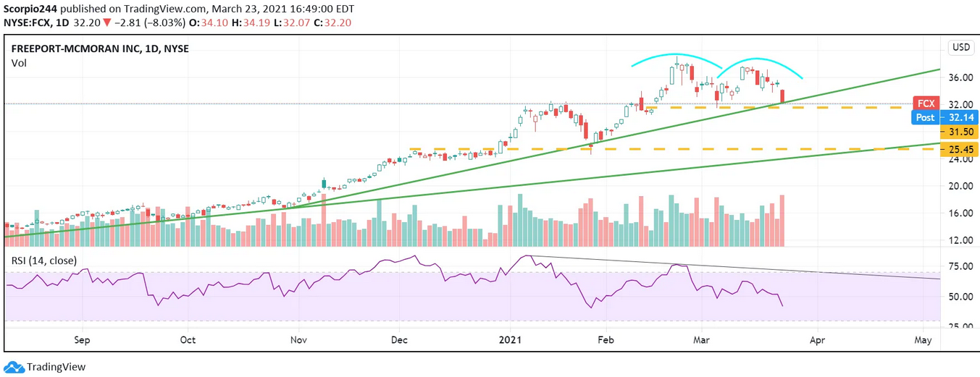Screen dimensions: 980x377
Task: Click the USD currency label
Action: point(960,48)
